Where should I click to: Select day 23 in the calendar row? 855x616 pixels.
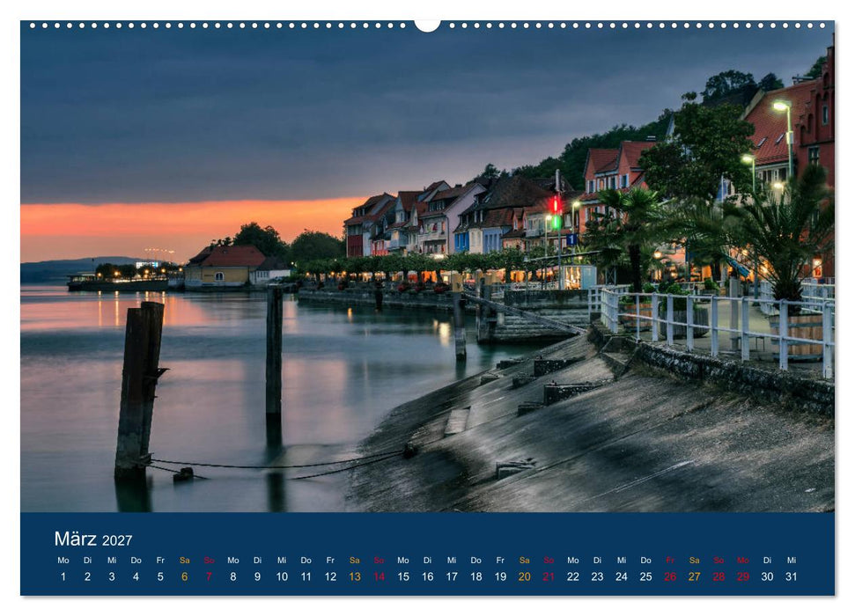[x=597, y=576]
